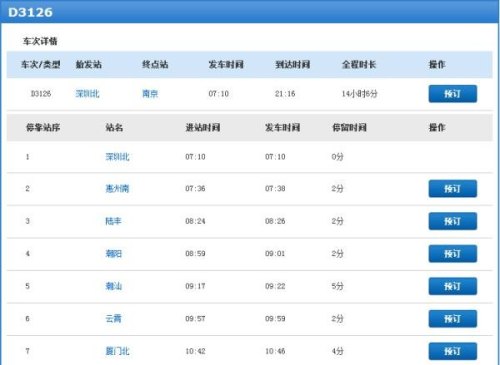Viewport: 500px width, 365px height.
Task: Select the D3126 title in header bar
Action: [30, 12]
